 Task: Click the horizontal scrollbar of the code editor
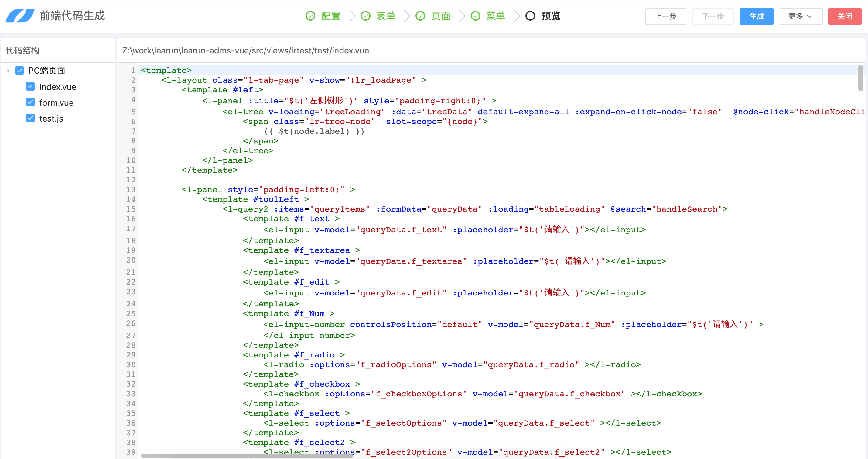247,456
